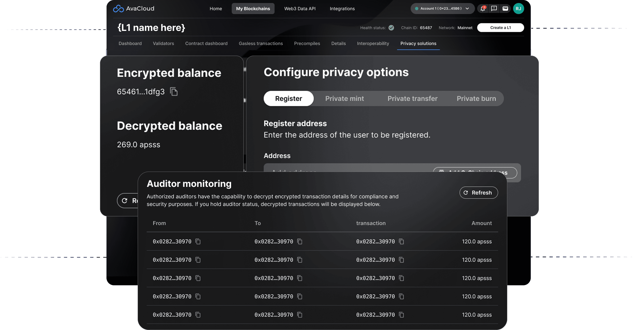This screenshot has height=330, width=644.
Task: Open the Validators tab
Action: 163,44
